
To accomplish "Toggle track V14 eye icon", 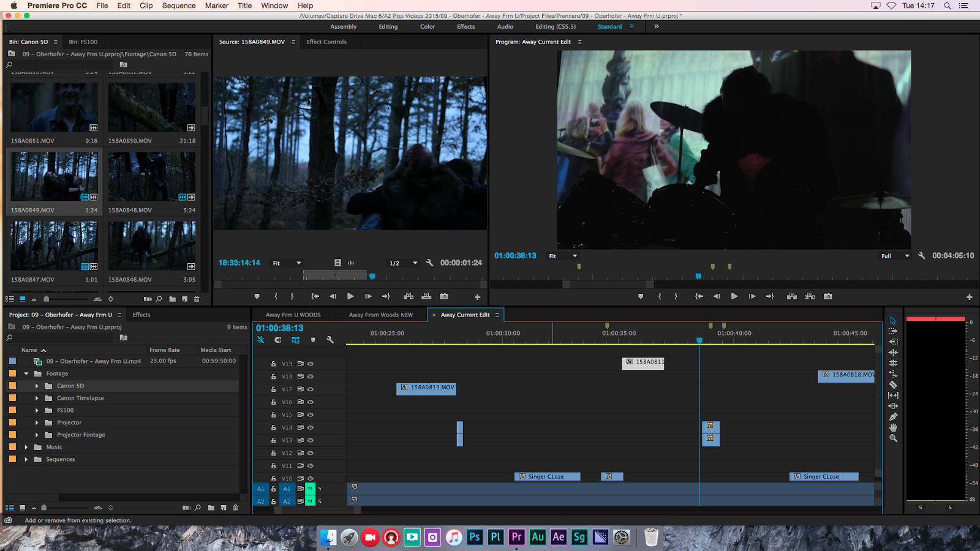I will 311,427.
